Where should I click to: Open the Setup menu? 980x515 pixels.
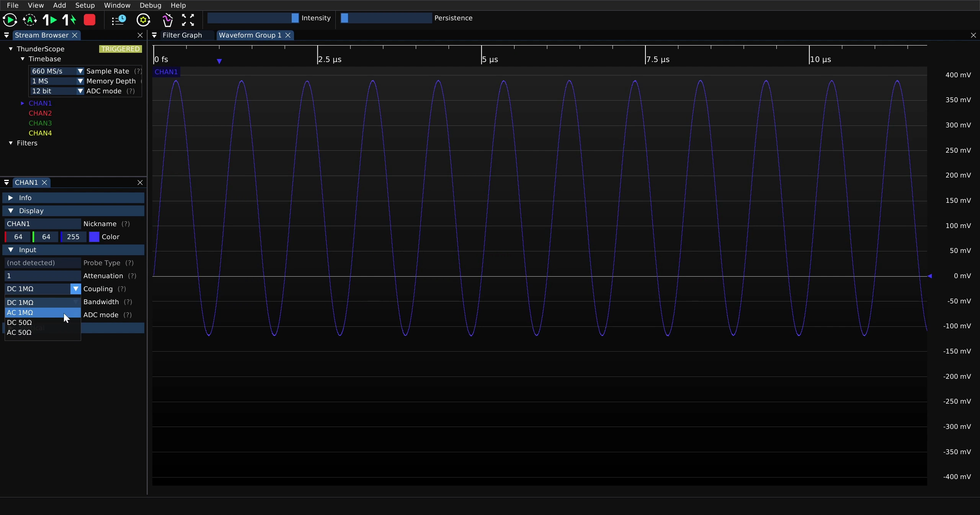85,5
